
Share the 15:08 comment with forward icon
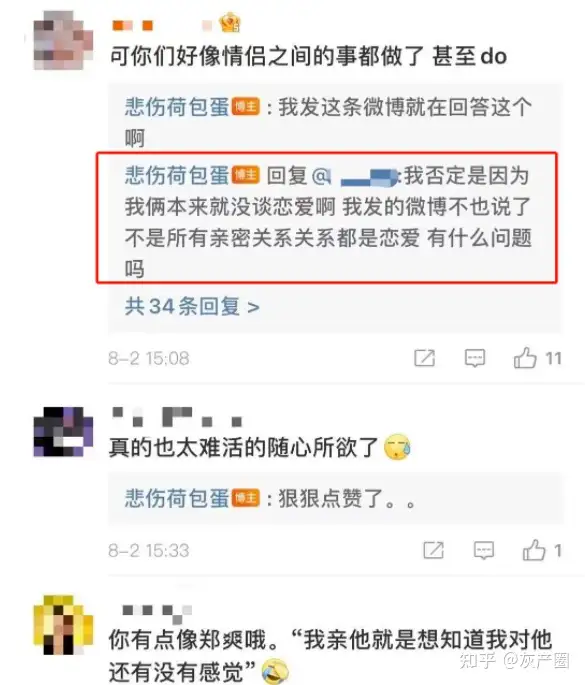425,358
